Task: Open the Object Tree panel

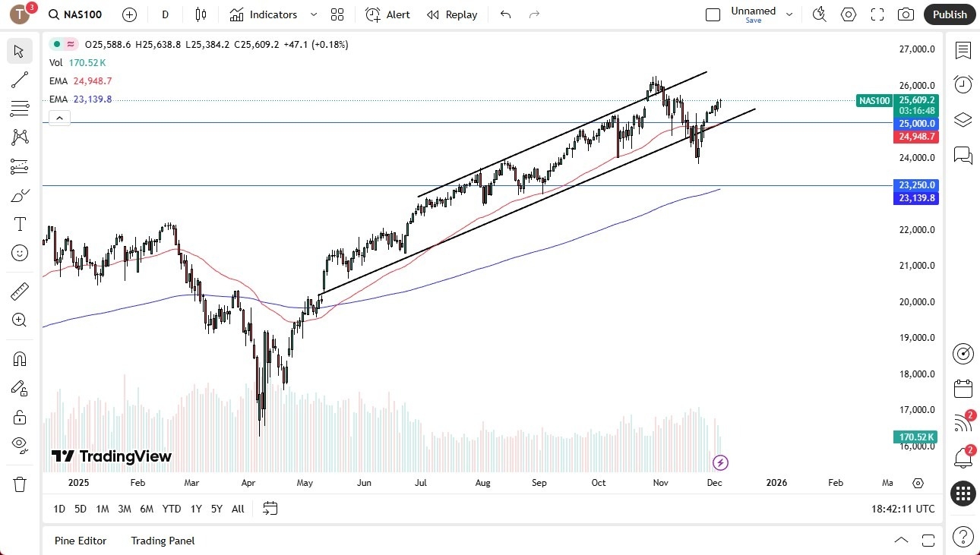Action: [963, 119]
